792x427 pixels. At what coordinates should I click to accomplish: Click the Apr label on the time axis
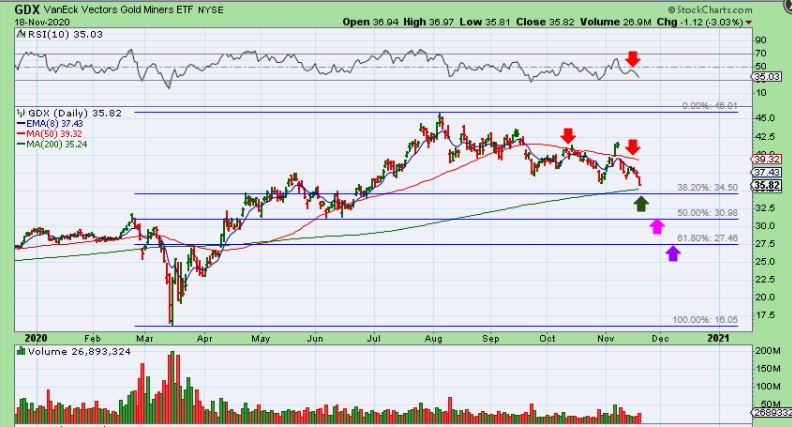pyautogui.click(x=204, y=339)
